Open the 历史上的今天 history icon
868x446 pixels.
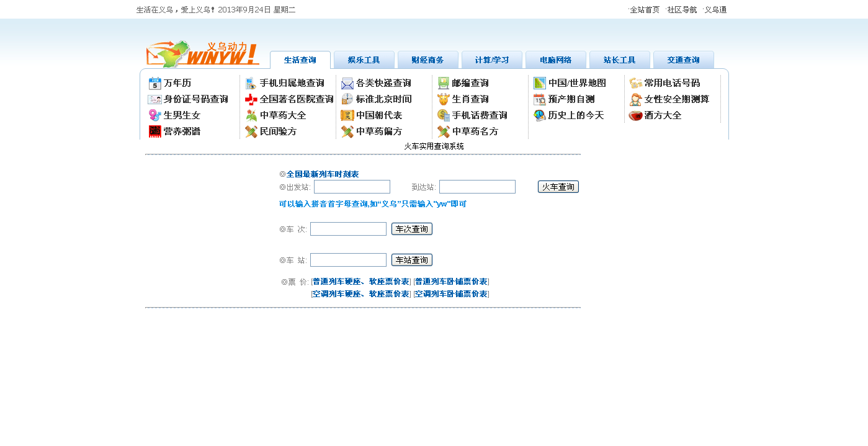[538, 115]
